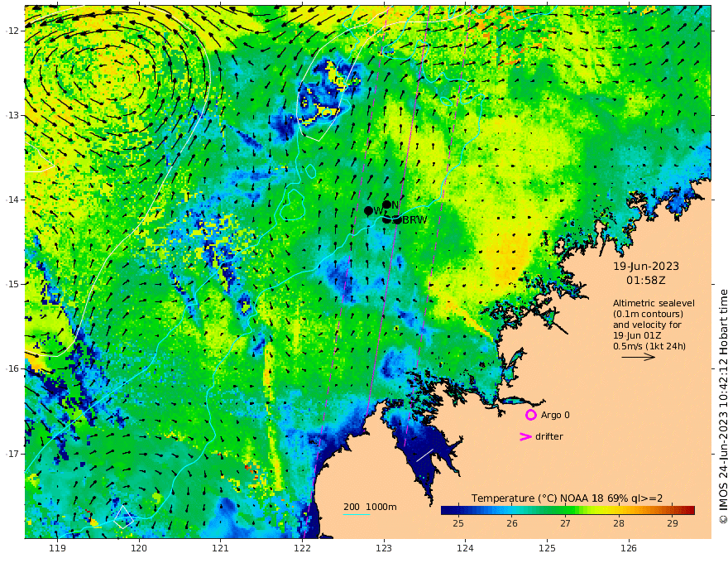This screenshot has width=728, height=563.
Task: Click the date text 19-Jun-2023
Action: [646, 267]
